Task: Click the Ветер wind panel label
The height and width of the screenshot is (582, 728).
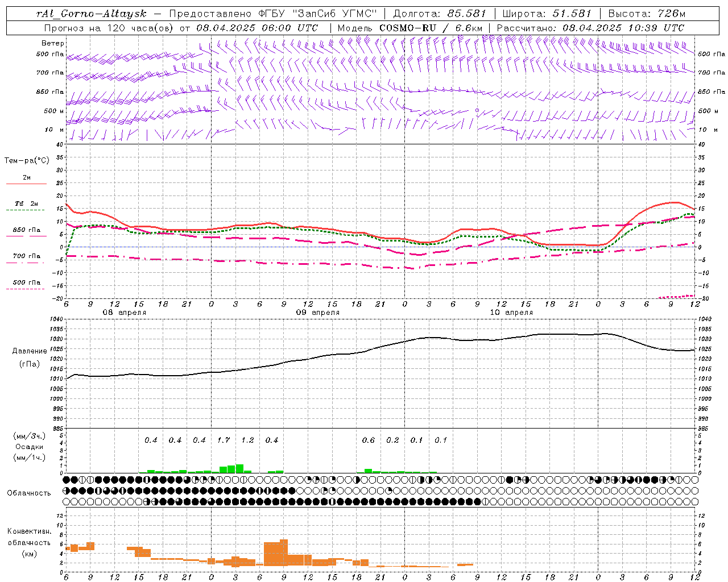Action: pos(53,43)
